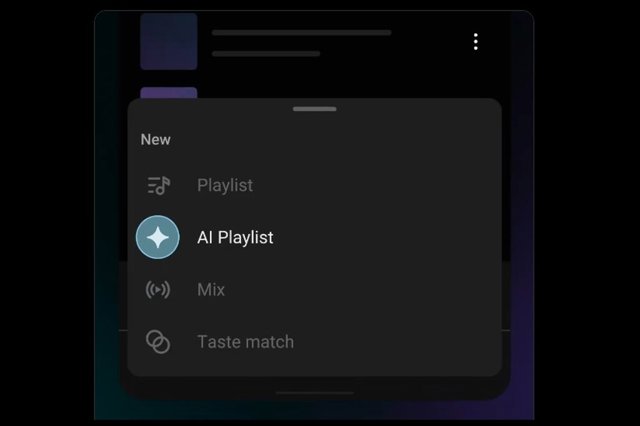Choose the Taste match text entry
Image resolution: width=640 pixels, height=426 pixels.
pos(245,342)
